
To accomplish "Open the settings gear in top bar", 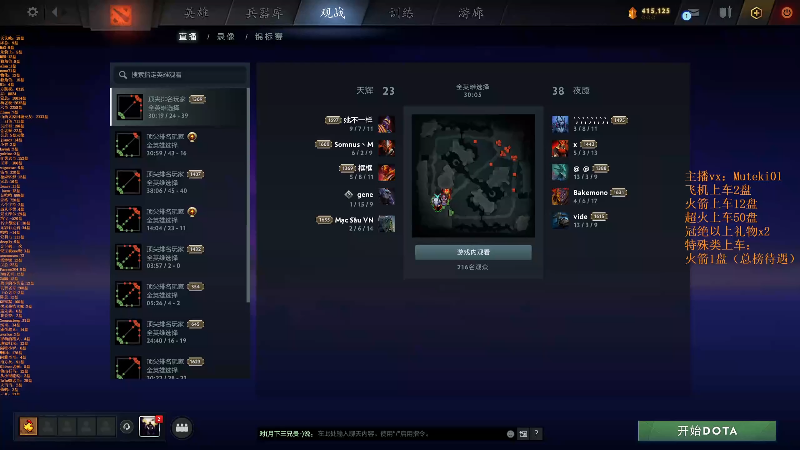I will click(32, 12).
